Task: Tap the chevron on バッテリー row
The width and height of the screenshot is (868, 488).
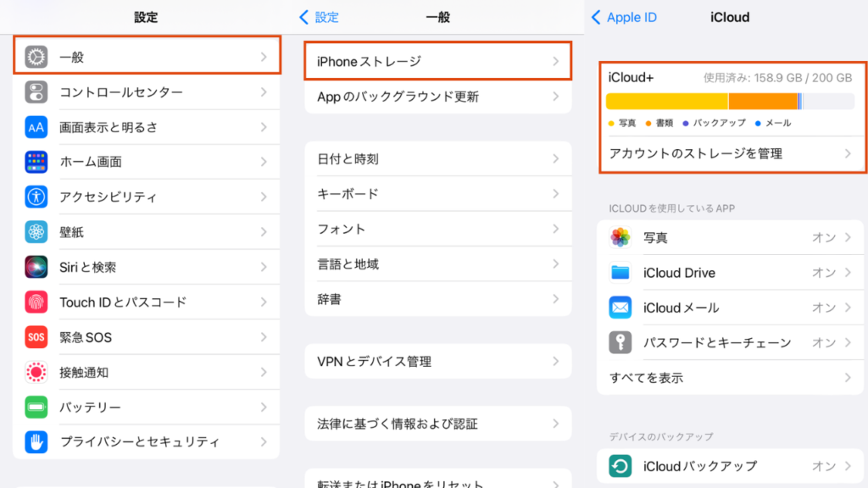Action: pos(264,408)
